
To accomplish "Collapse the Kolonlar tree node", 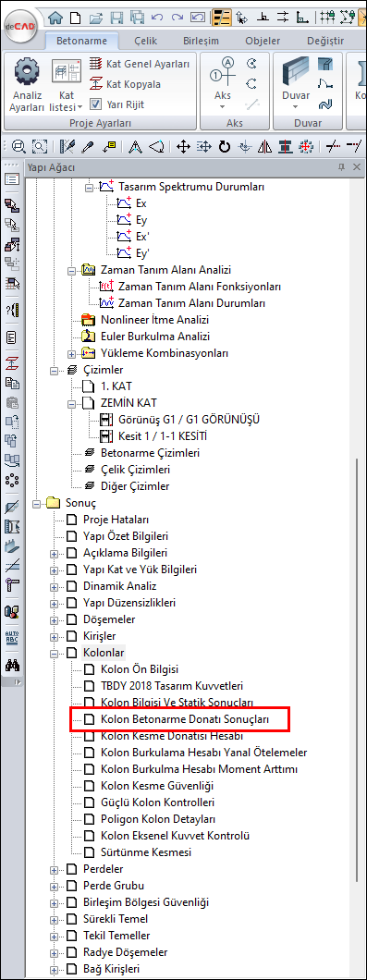I will (x=55, y=654).
